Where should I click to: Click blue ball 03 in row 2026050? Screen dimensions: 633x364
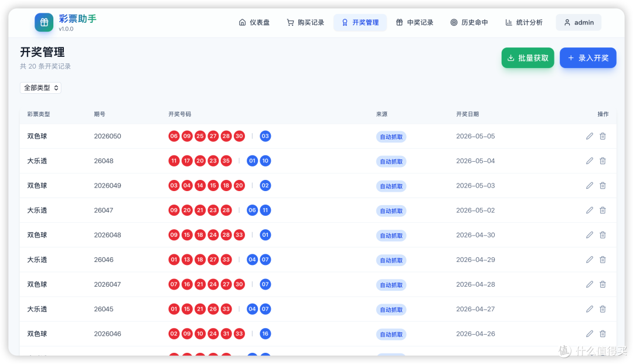[x=266, y=136]
